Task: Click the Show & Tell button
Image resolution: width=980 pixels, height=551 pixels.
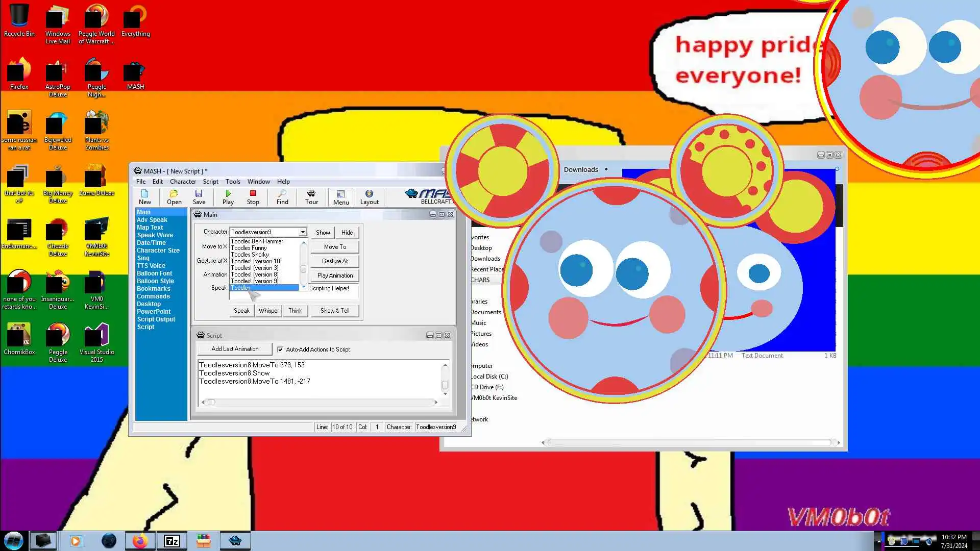Action: (x=335, y=311)
